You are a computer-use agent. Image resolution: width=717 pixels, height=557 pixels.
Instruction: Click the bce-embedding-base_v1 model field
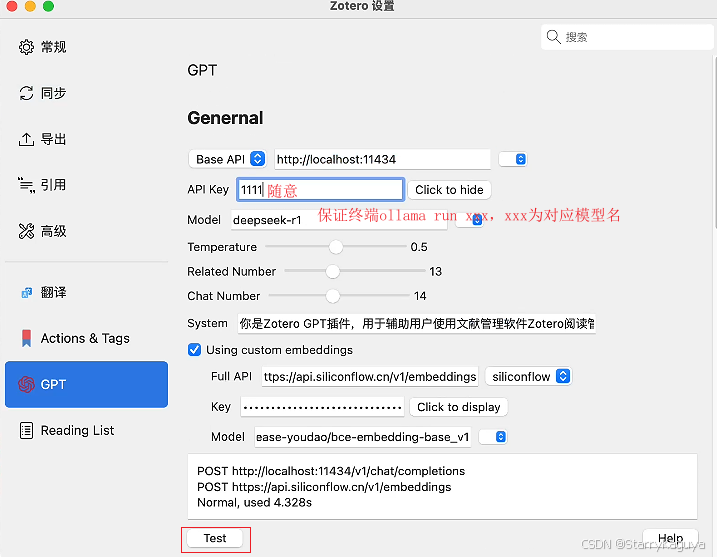point(363,437)
